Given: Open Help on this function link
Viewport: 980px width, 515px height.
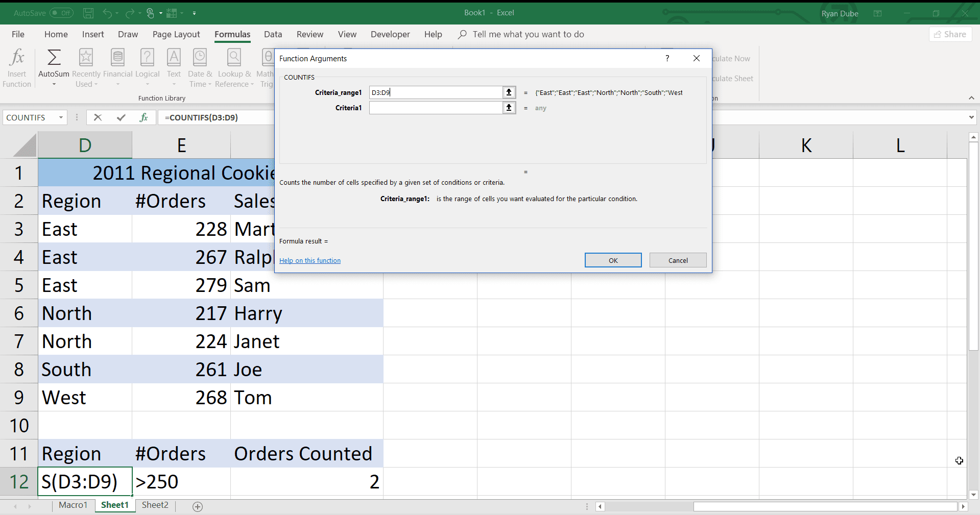Looking at the screenshot, I should click(x=310, y=260).
